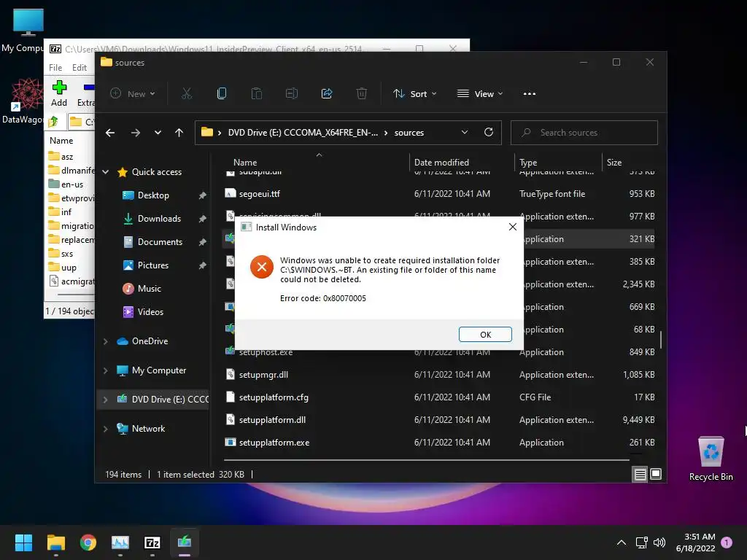Switch to 7-Zip on the taskbar
Viewport: 747px width, 560px height.
(152, 542)
